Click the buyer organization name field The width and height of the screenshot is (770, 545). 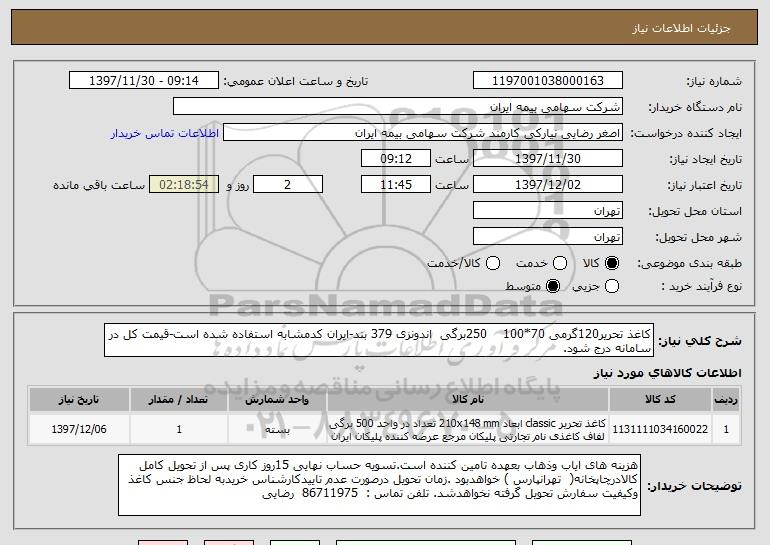pos(398,107)
